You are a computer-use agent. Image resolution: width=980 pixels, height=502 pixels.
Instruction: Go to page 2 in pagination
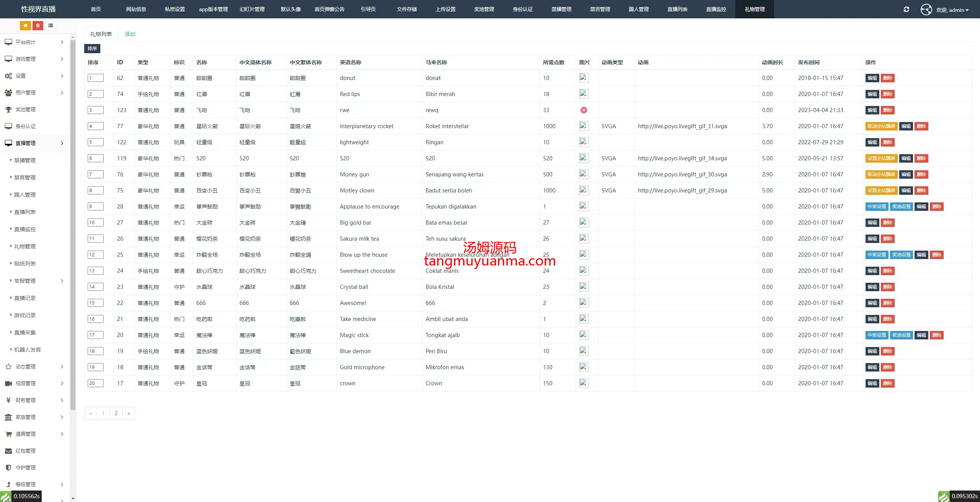point(116,413)
